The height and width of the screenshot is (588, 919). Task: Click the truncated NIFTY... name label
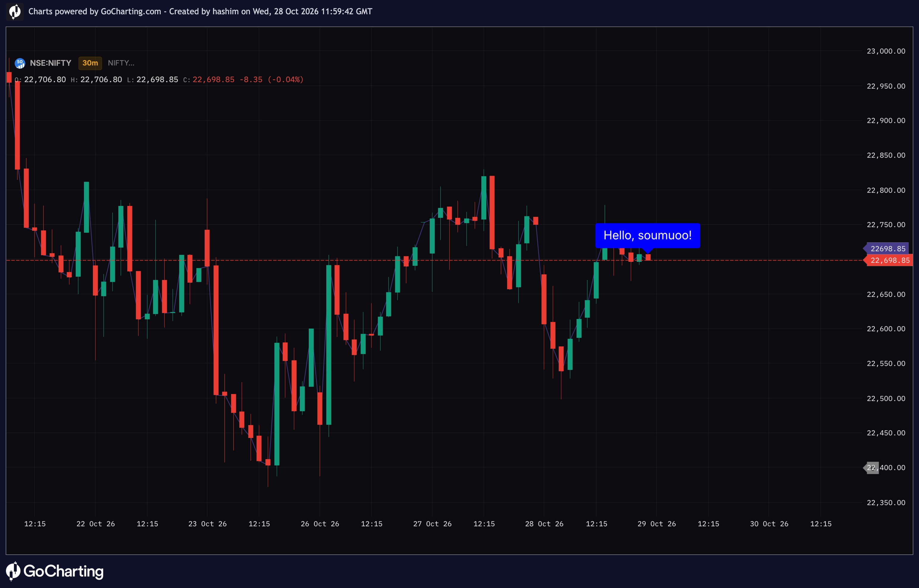[x=121, y=63]
